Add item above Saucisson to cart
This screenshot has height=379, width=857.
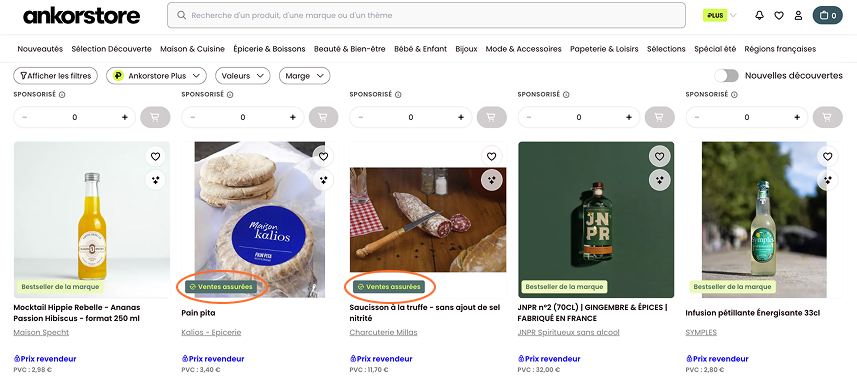(491, 117)
